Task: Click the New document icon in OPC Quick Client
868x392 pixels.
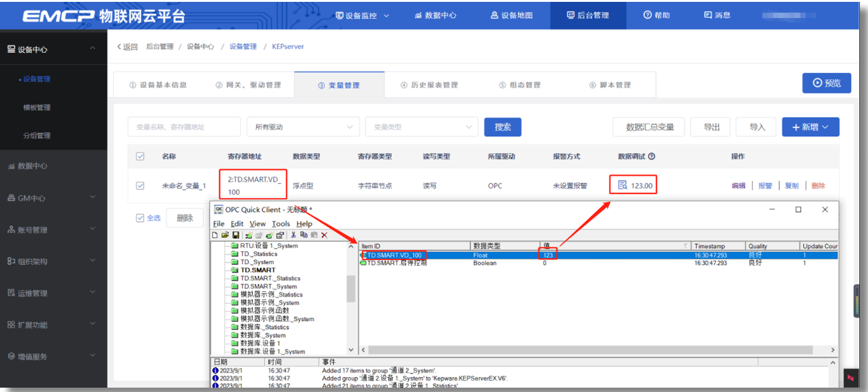Action: point(215,235)
